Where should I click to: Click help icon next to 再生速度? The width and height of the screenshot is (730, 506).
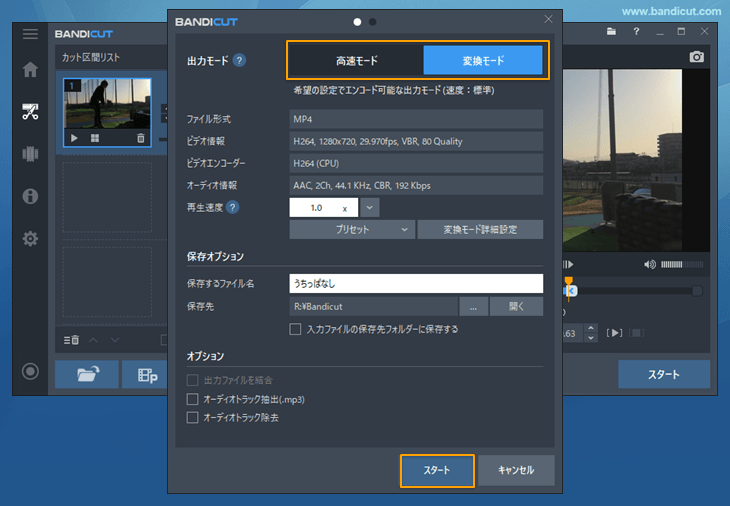coord(232,207)
